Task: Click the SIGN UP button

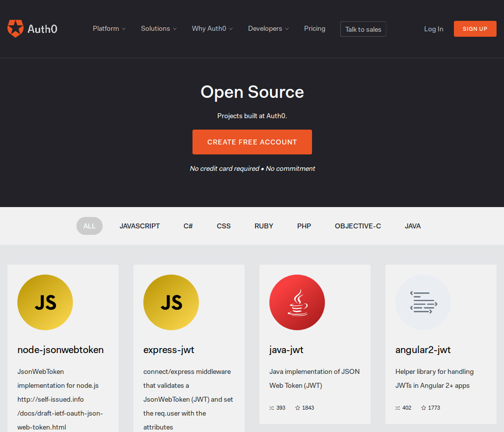Action: point(475,29)
